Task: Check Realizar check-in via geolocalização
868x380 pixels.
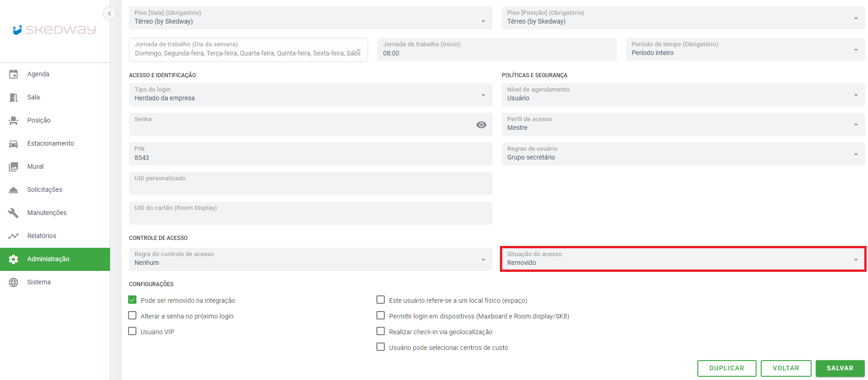Action: pyautogui.click(x=381, y=331)
